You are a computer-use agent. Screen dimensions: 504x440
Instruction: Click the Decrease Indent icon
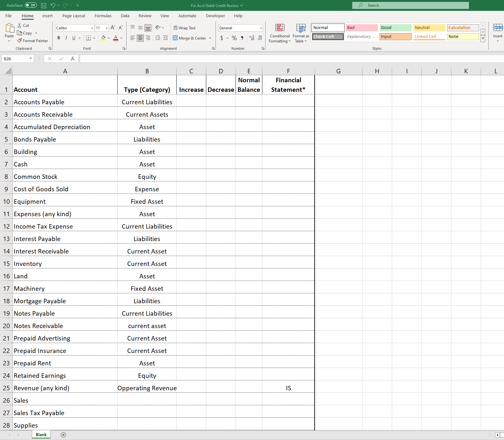tap(158, 38)
